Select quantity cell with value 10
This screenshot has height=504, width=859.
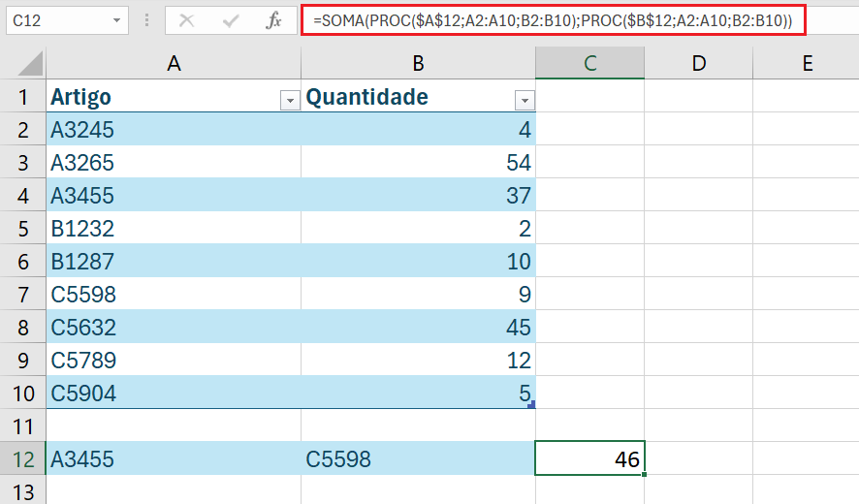pos(418,261)
